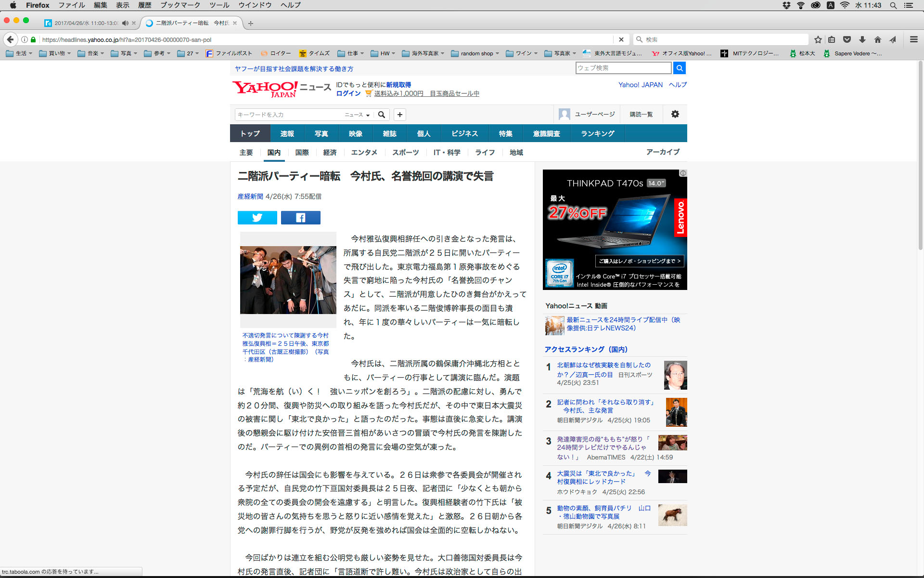924x578 pixels.
Task: Mute audio on the first tab
Action: coord(125,23)
